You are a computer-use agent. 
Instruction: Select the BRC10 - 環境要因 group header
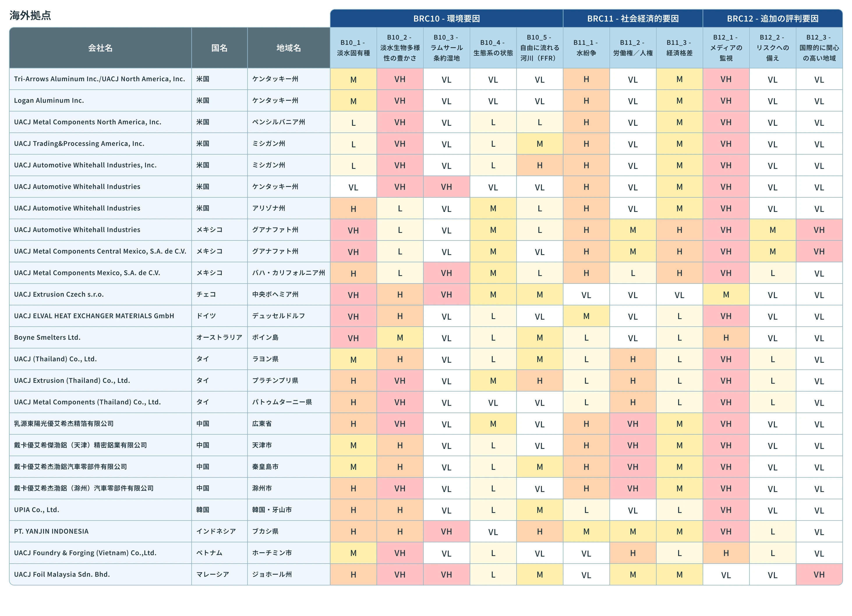[447, 18]
